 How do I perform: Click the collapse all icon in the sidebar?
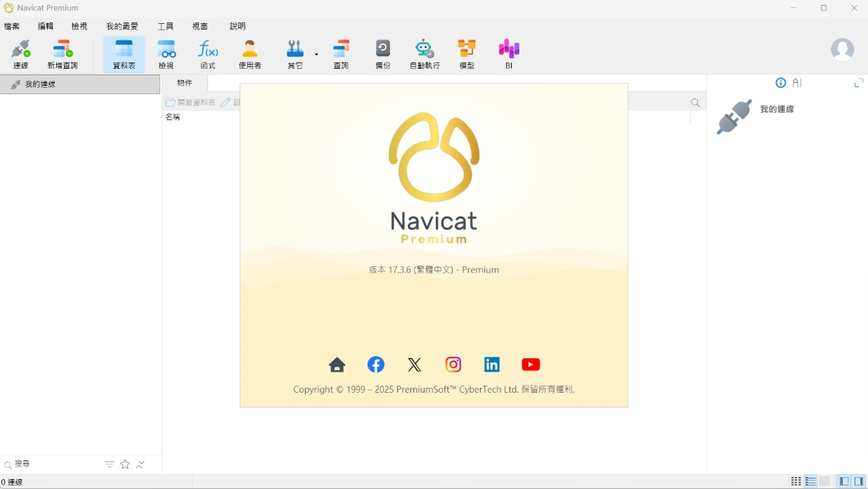pyautogui.click(x=141, y=464)
